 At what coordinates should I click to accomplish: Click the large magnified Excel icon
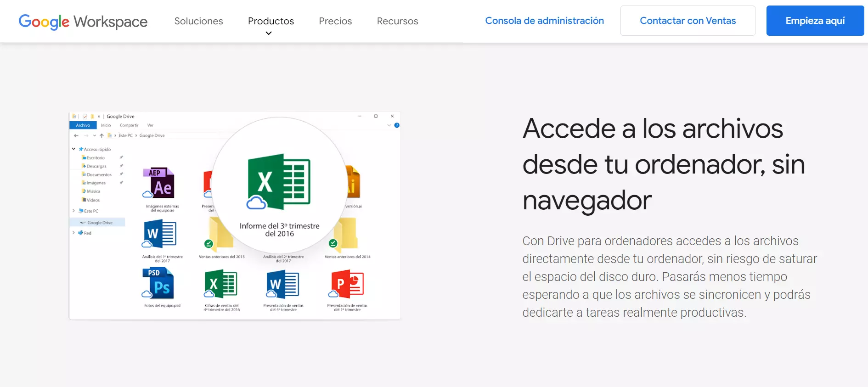point(279,182)
